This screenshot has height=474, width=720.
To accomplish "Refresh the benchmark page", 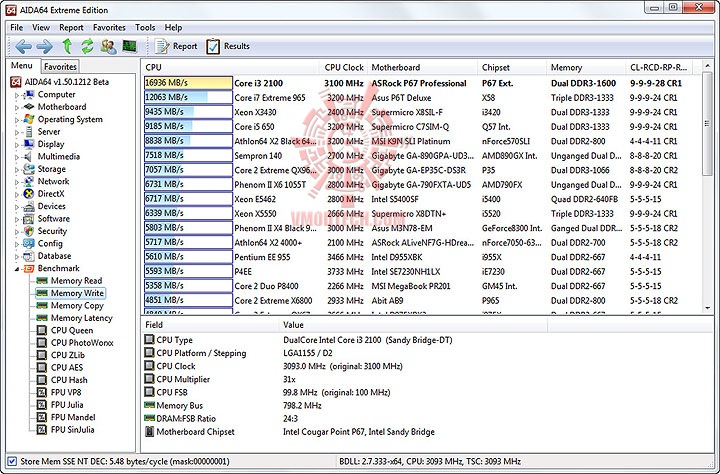I will coord(87,46).
